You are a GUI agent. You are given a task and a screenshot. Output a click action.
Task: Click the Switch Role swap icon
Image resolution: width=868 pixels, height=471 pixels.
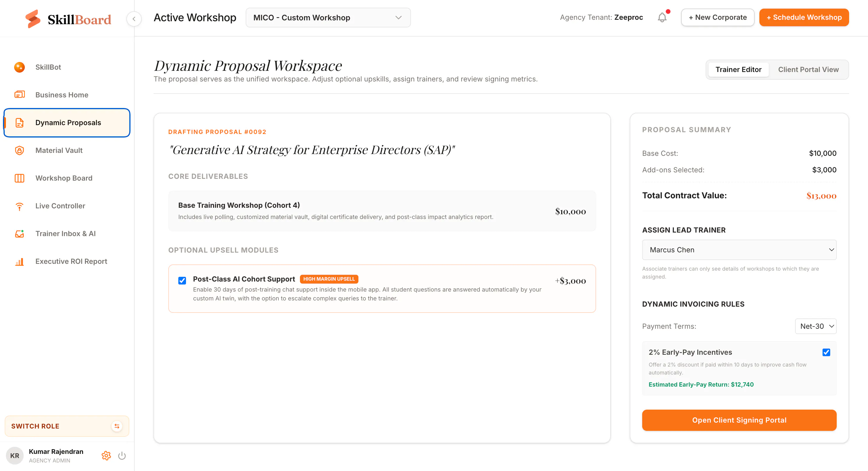point(117,426)
